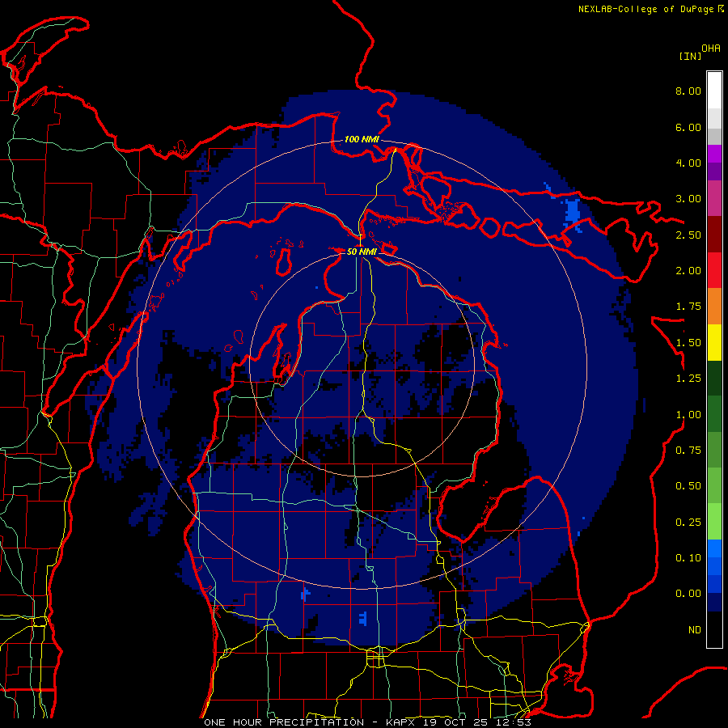Select the 6.00 legend value
The image size is (728, 728).
[x=688, y=127]
